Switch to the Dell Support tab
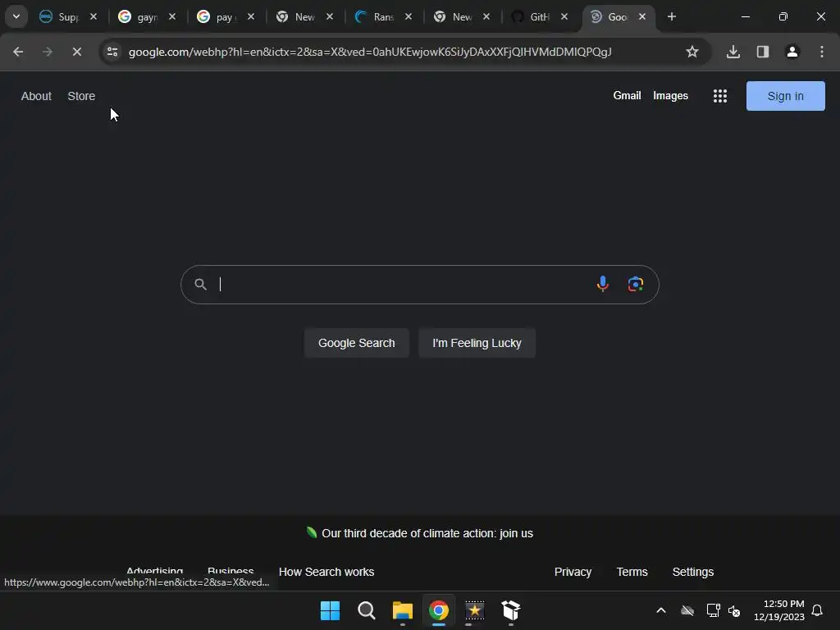The width and height of the screenshot is (840, 630). [59, 16]
